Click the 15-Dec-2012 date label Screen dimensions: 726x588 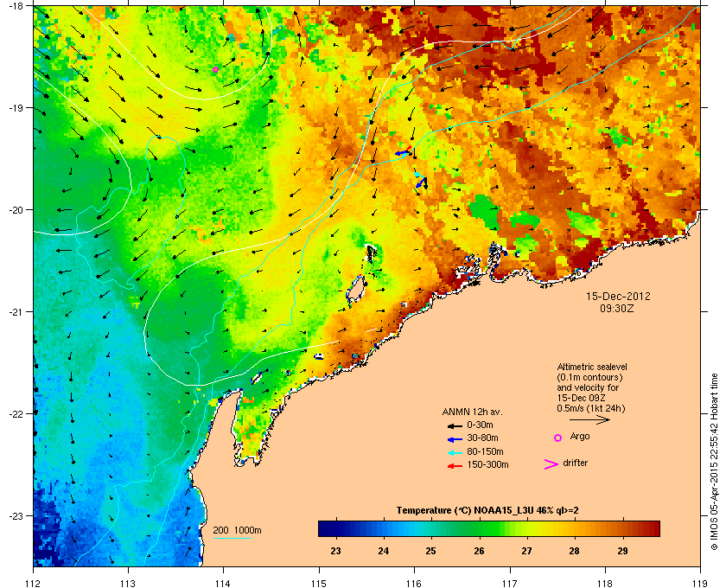618,296
